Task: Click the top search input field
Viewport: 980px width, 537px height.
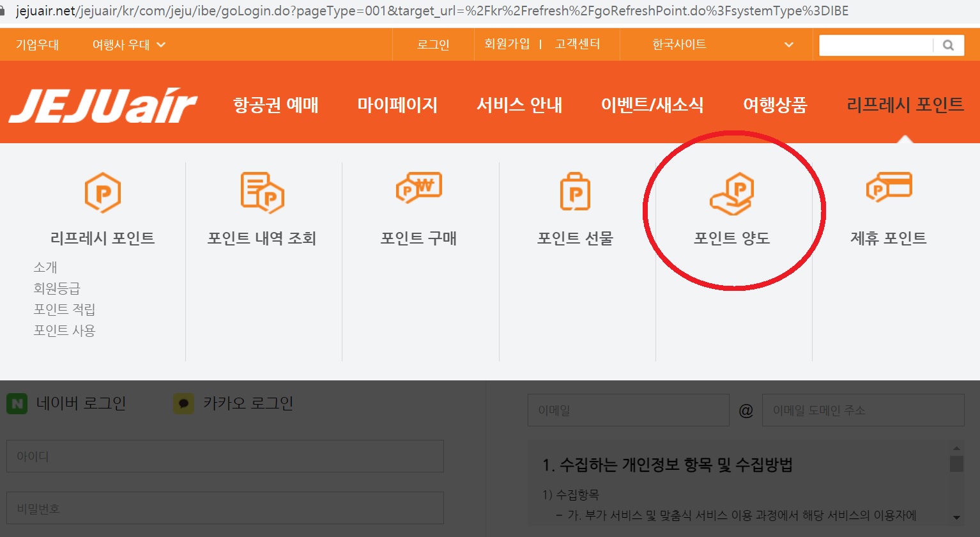Action: tap(876, 45)
